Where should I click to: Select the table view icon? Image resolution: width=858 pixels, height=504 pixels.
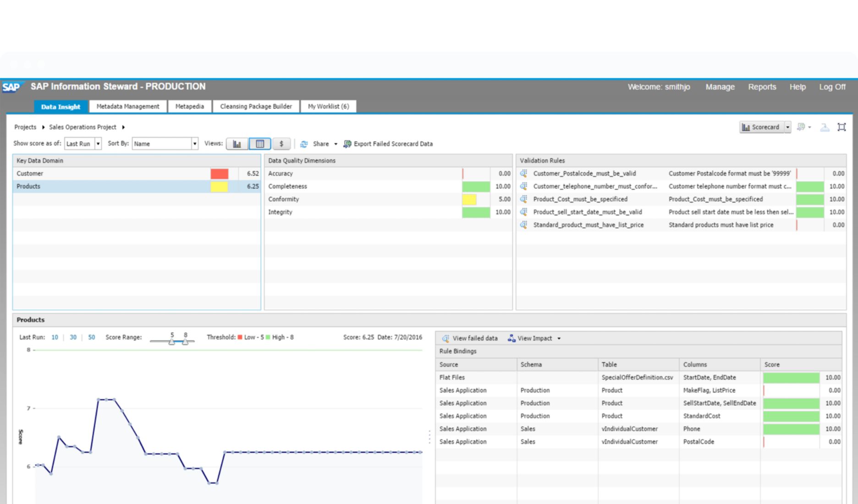(x=259, y=143)
